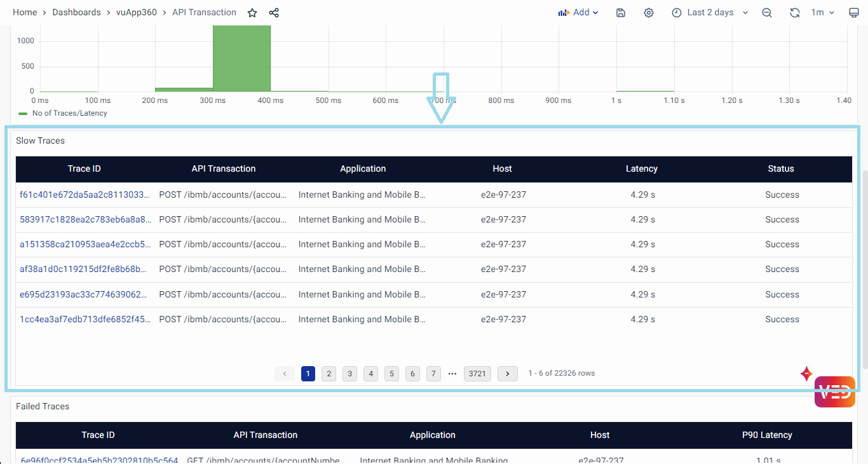Open trace f61c401e672da5aa2c8113033 link

85,195
